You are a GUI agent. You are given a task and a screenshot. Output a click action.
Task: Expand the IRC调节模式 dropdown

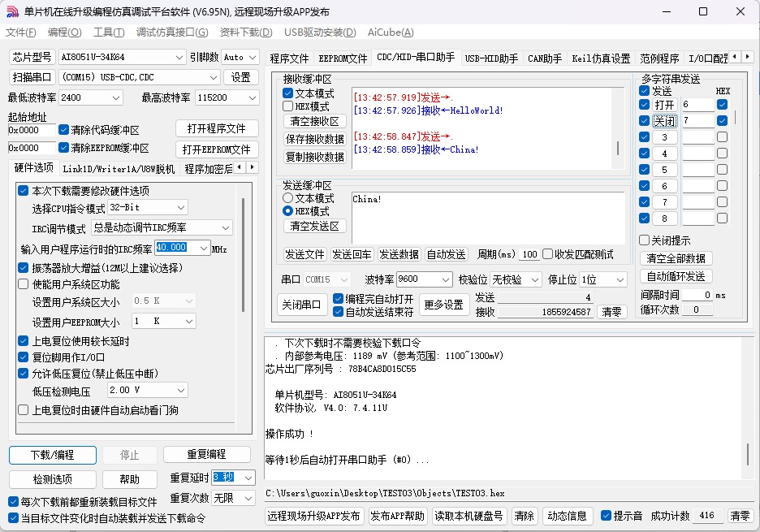coord(226,227)
